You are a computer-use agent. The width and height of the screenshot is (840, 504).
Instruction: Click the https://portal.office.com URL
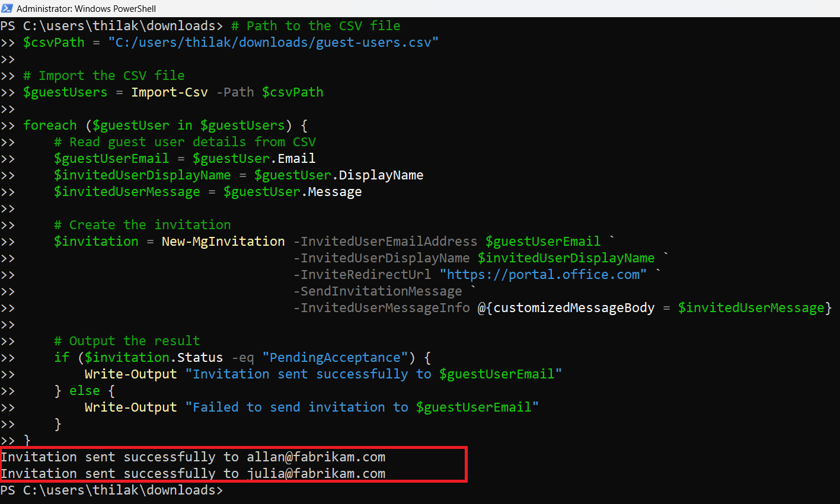542,275
